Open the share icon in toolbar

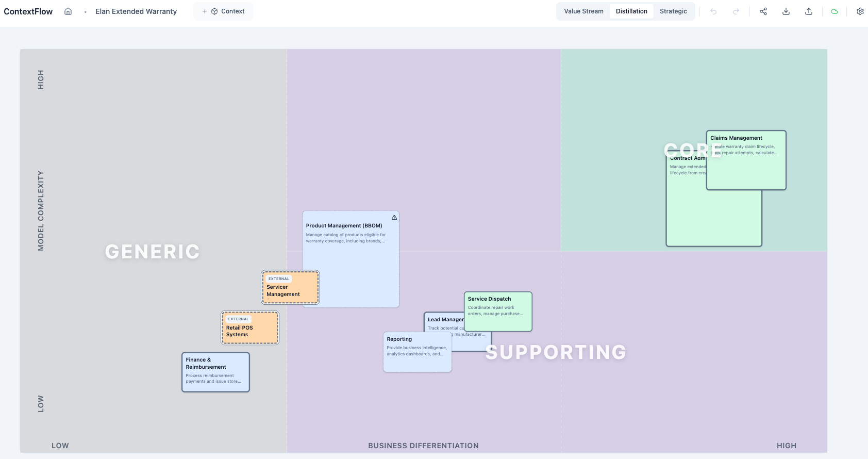pos(763,11)
